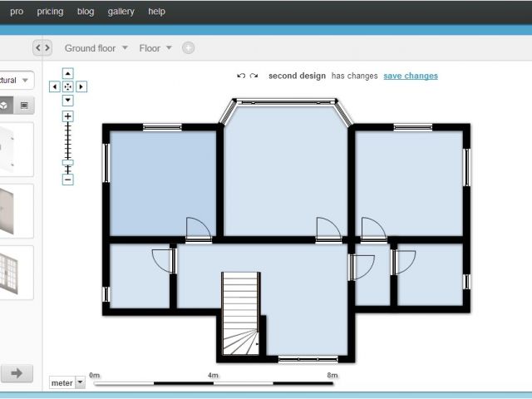Screen dimensions: 532x399
Task: Open the Ground floor dropdown
Action: 96,48
